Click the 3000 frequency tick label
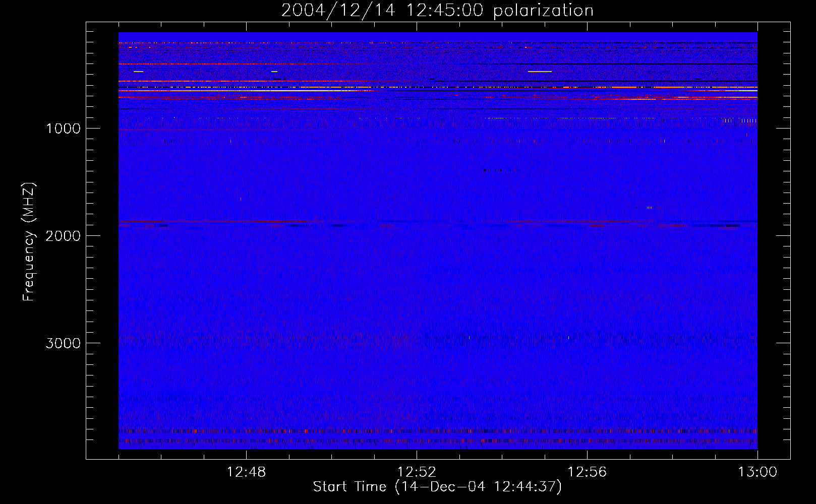Screen dimensions: 816x504 [x=63, y=343]
